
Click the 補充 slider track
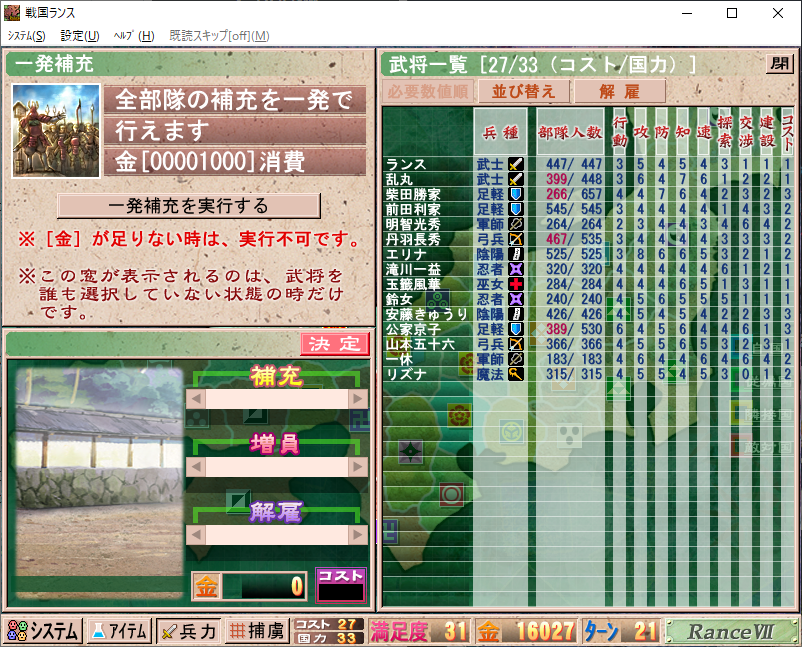pos(277,399)
